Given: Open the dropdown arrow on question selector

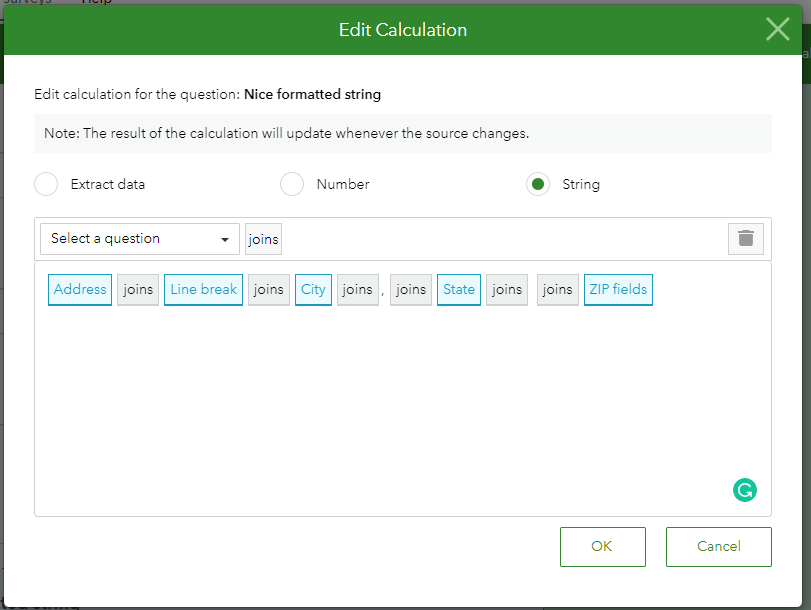Looking at the screenshot, I should point(224,238).
